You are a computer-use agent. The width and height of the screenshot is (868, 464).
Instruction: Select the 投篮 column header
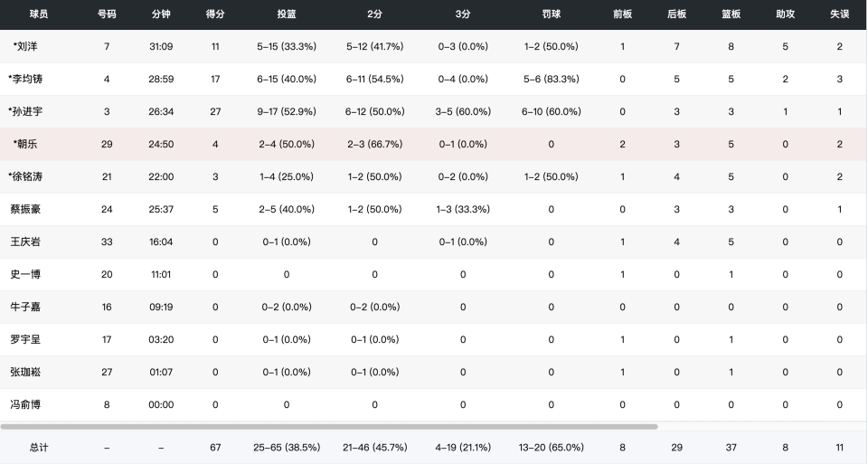287,14
